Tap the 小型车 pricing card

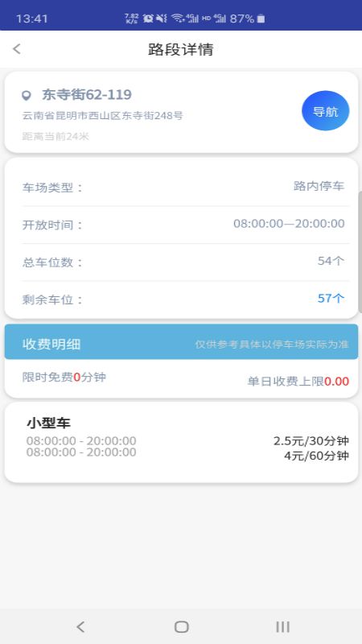pyautogui.click(x=182, y=442)
